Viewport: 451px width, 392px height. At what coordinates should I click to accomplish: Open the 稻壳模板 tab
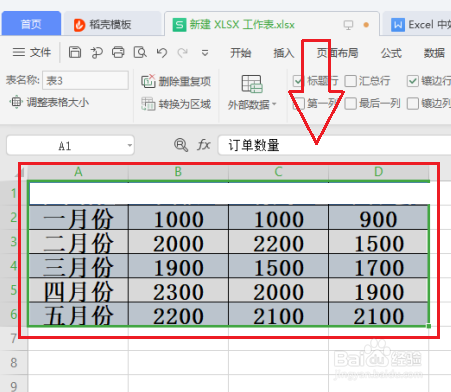click(112, 24)
